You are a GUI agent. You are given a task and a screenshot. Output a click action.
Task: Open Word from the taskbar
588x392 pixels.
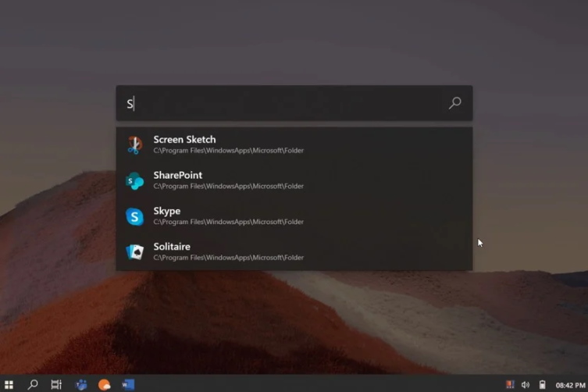click(x=128, y=384)
